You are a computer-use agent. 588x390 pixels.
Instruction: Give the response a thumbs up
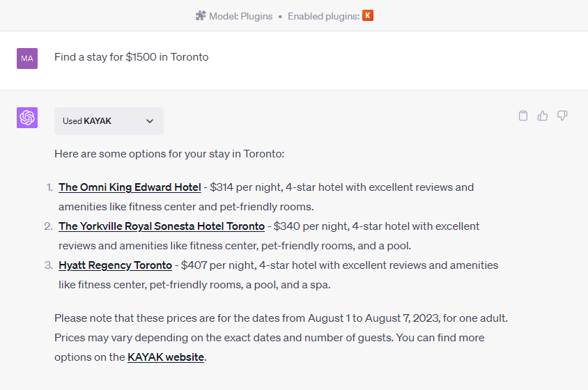point(543,116)
